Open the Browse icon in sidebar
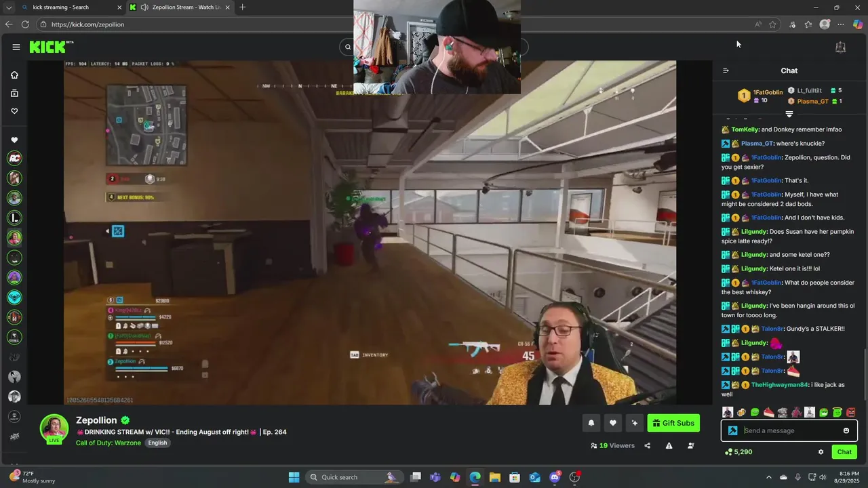 [x=14, y=93]
